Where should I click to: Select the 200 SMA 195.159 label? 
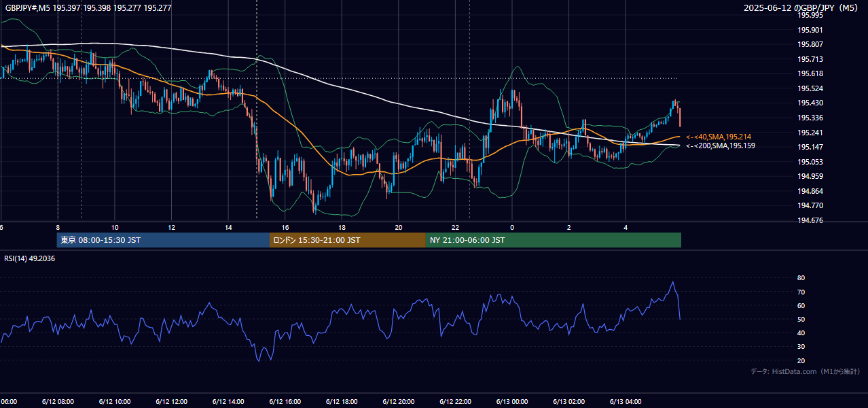[x=720, y=146]
